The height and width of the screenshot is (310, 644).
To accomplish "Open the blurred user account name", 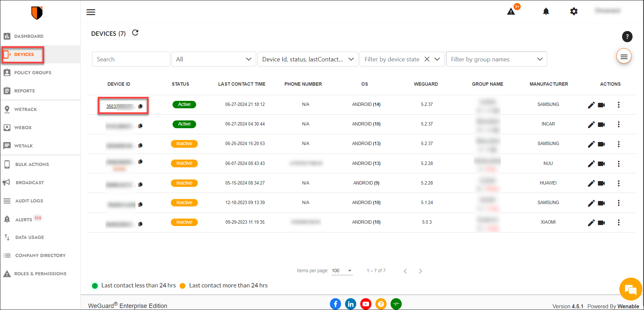I will click(x=608, y=11).
